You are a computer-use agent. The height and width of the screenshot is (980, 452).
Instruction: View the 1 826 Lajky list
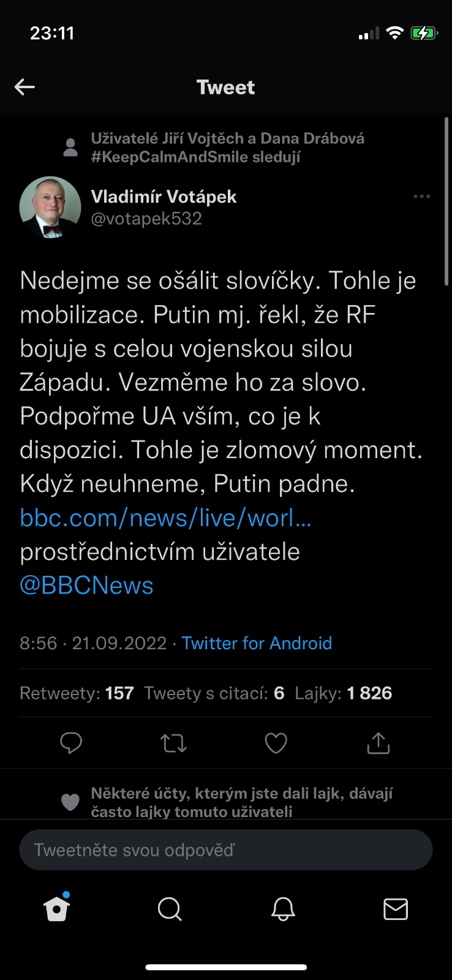pos(343,693)
